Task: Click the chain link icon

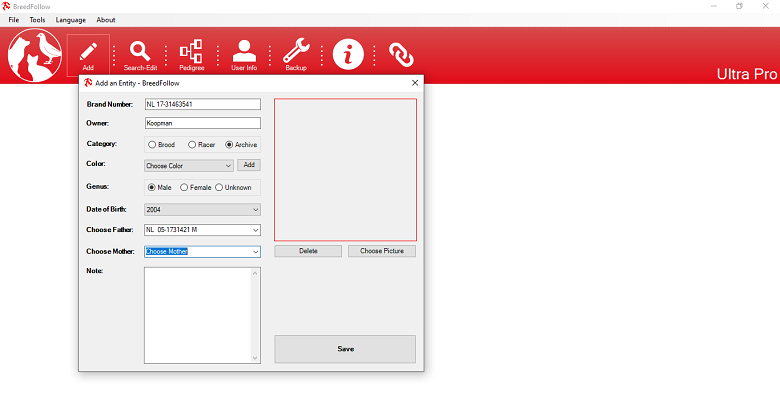Action: pyautogui.click(x=400, y=54)
